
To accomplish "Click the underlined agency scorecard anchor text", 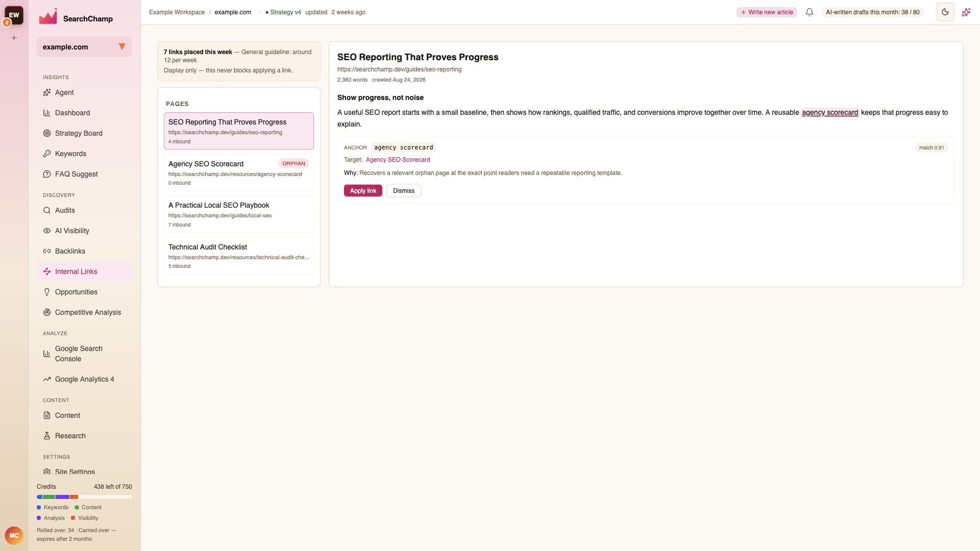I will pos(830,113).
